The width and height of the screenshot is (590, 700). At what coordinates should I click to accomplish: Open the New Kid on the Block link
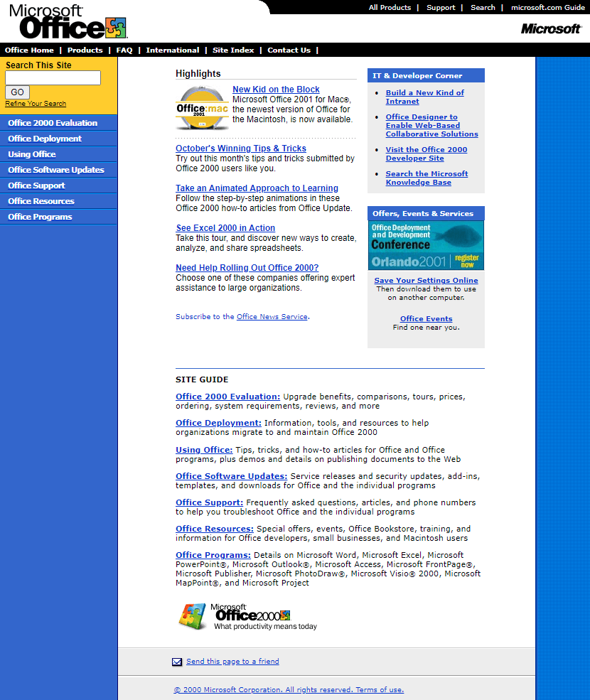(276, 90)
